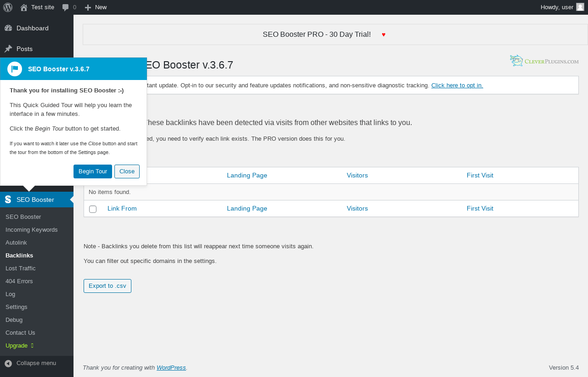Image resolution: width=588 pixels, height=377 pixels.
Task: Tick the select-all checkbox in table footer
Action: click(x=93, y=209)
